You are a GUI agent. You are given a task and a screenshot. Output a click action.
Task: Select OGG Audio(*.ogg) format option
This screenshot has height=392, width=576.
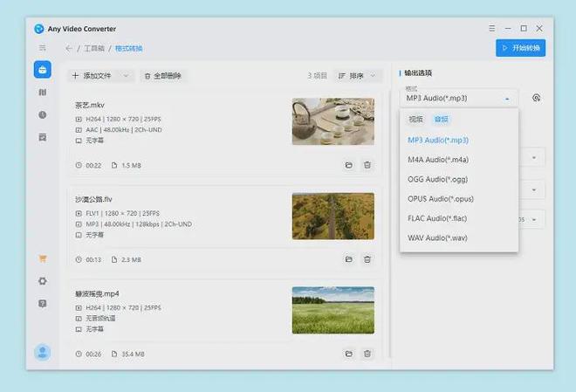point(437,179)
